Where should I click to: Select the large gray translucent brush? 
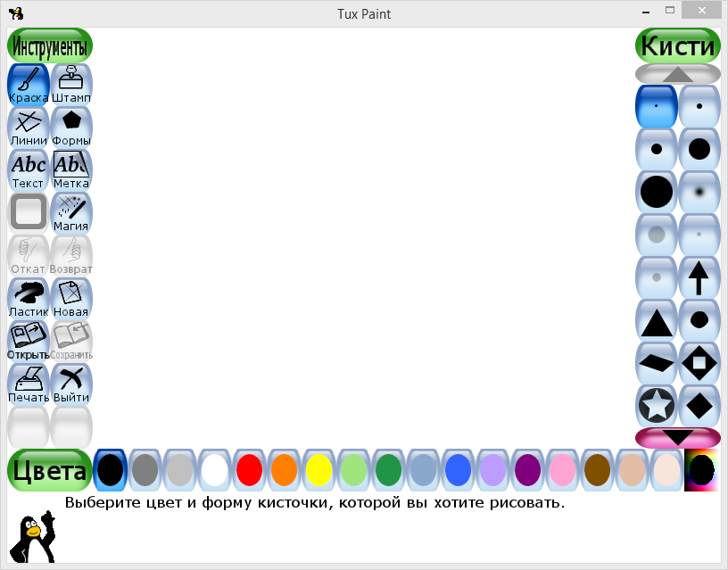coord(656,235)
